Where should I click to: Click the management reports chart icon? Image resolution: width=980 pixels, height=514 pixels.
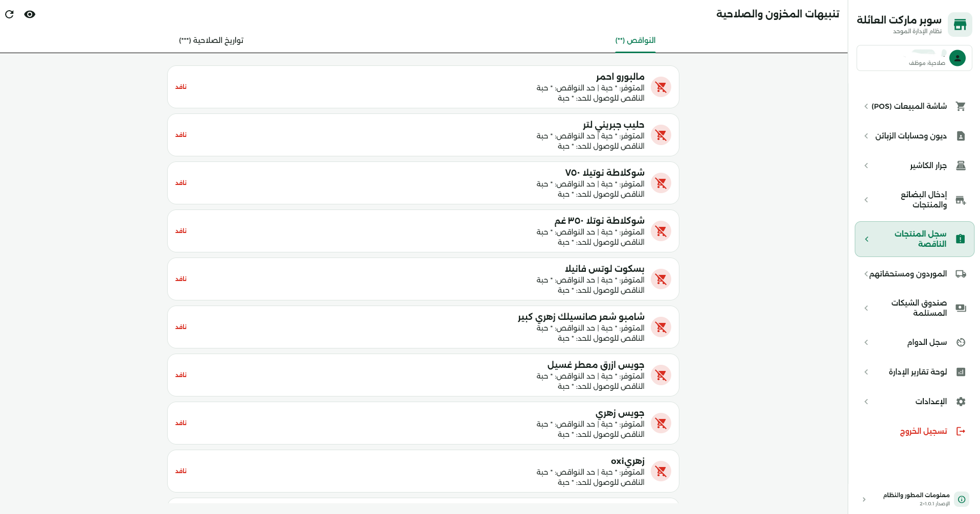coord(961,372)
